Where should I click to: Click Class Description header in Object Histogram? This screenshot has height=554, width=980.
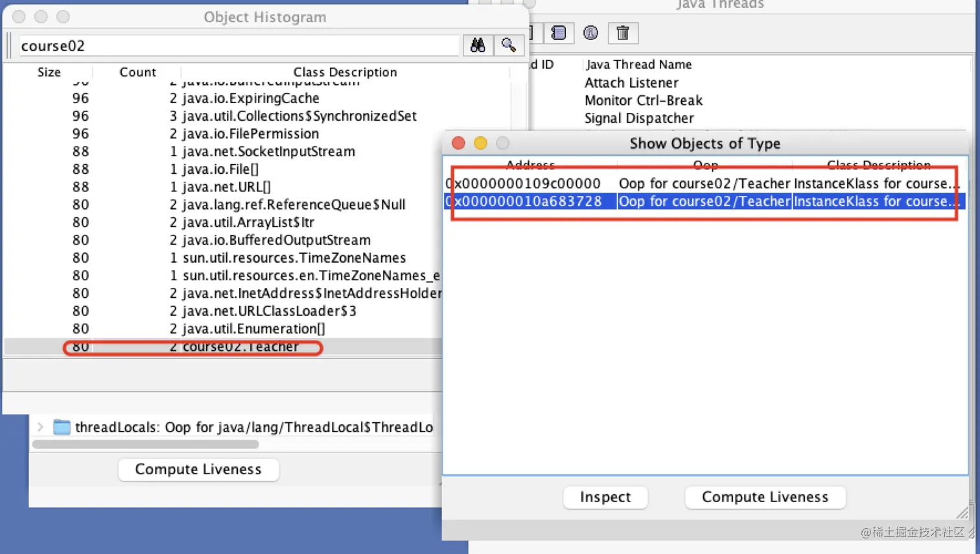pos(345,72)
